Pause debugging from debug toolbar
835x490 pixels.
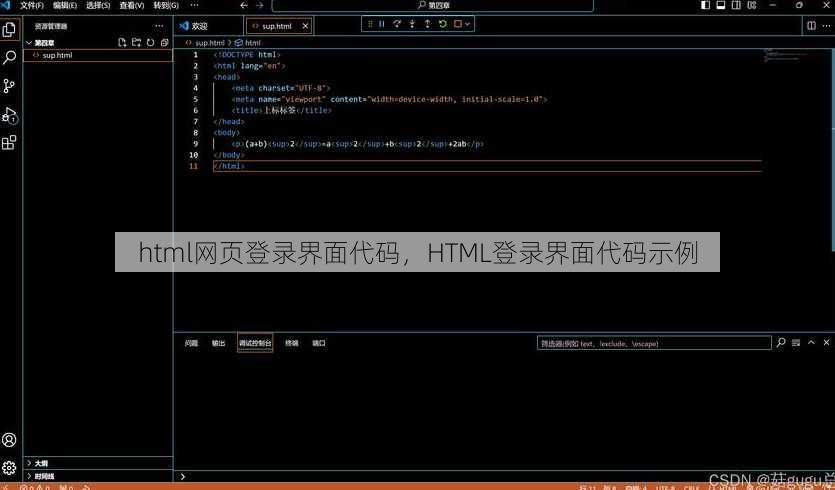[x=382, y=24]
